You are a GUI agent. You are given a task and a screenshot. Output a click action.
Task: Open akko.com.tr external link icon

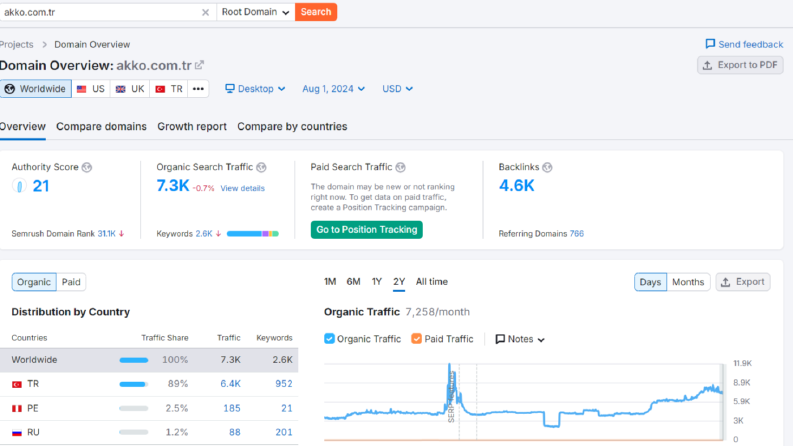pyautogui.click(x=199, y=65)
